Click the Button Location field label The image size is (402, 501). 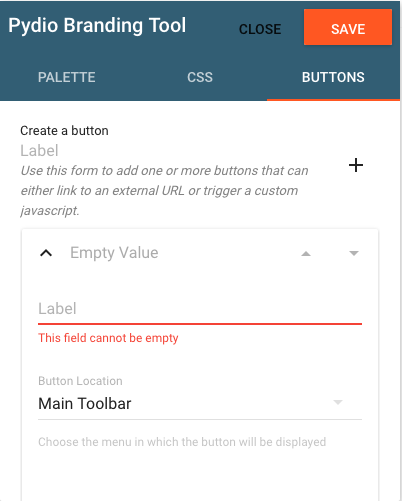80,381
